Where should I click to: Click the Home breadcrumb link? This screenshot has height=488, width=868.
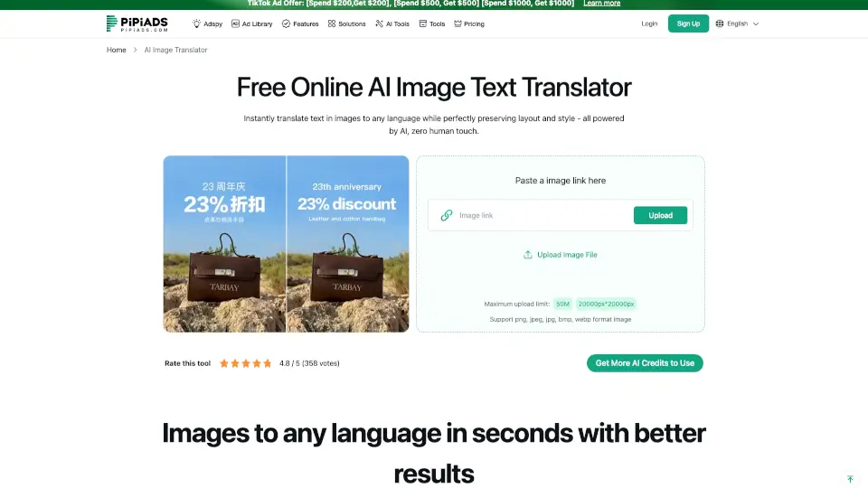117,50
